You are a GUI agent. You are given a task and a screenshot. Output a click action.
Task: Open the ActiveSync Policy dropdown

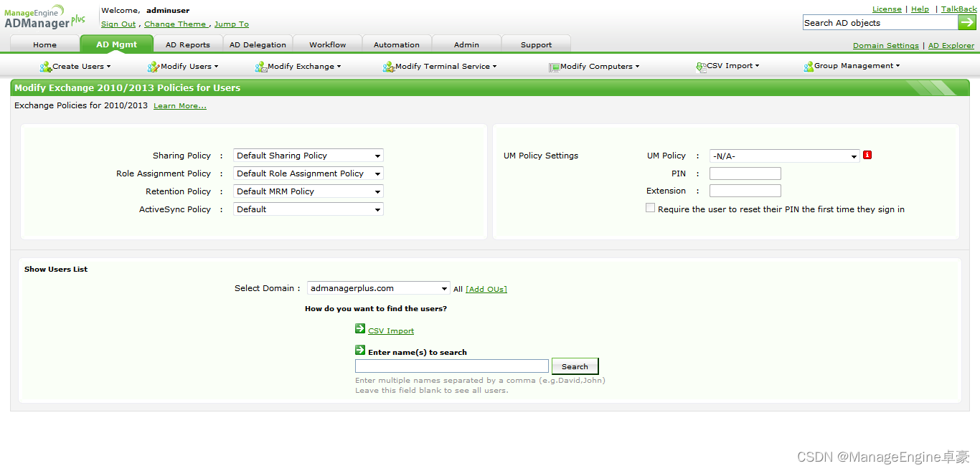308,209
